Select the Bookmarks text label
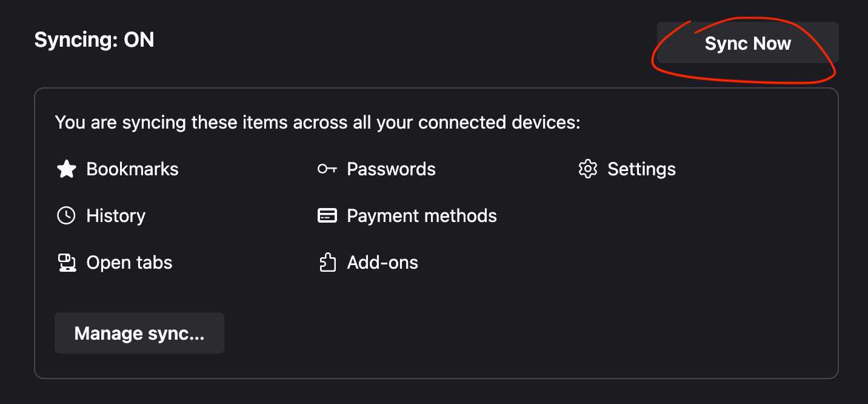Image resolution: width=868 pixels, height=404 pixels. 133,169
